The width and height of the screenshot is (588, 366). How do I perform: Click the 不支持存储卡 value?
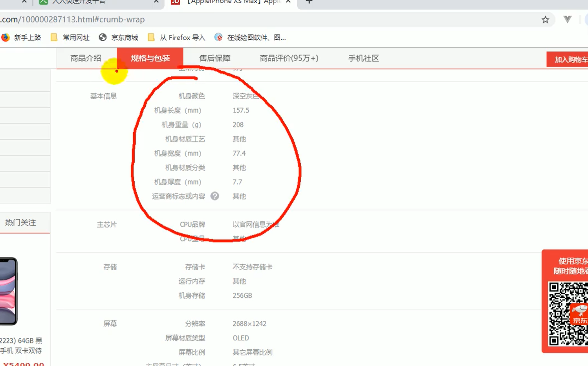pyautogui.click(x=253, y=267)
